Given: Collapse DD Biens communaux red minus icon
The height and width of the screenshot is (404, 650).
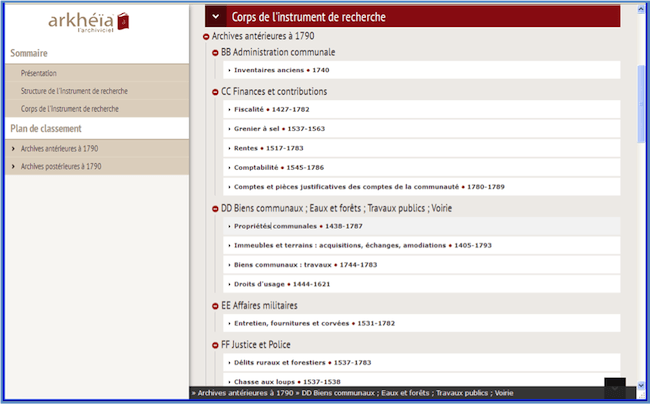Looking at the screenshot, I should 215,209.
